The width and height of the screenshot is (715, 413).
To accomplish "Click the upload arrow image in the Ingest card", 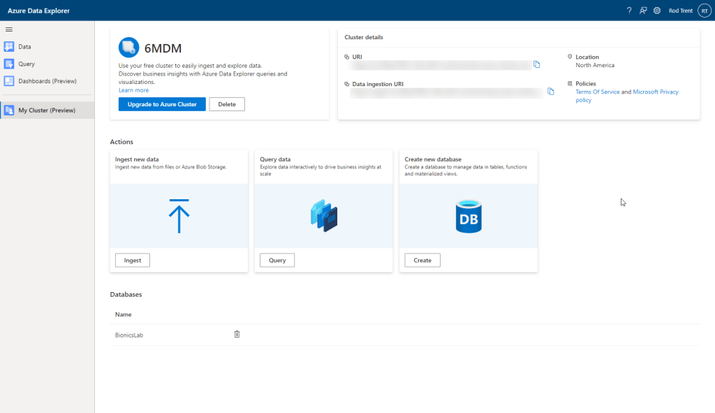I will 179,216.
